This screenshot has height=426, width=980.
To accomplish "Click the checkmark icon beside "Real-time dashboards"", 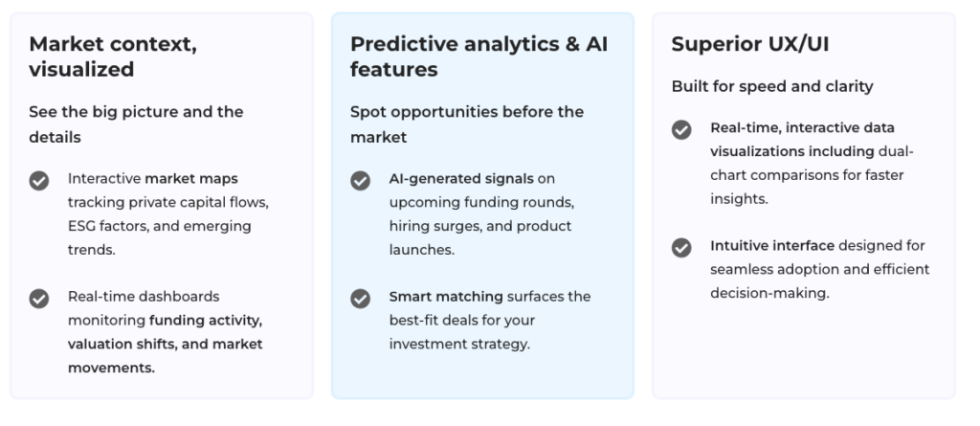I will tap(39, 298).
